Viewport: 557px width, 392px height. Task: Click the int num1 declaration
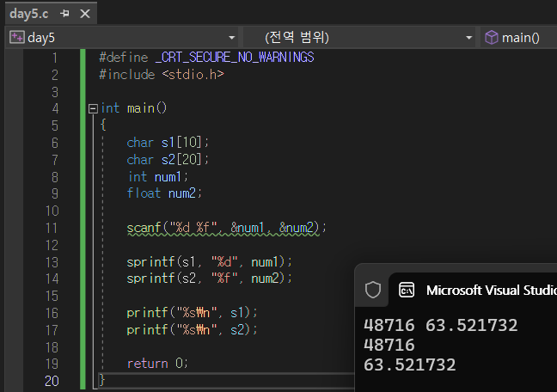coord(157,176)
